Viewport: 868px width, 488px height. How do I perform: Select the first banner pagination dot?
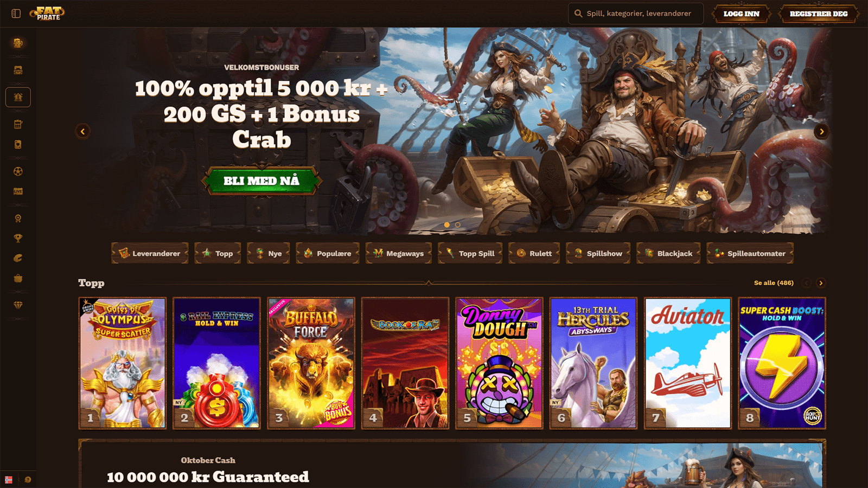tap(447, 224)
